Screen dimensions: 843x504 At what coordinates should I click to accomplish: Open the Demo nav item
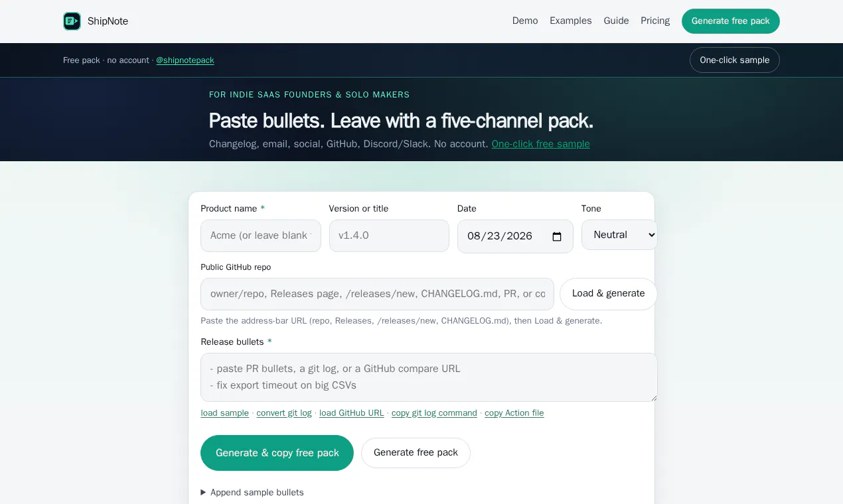525,21
